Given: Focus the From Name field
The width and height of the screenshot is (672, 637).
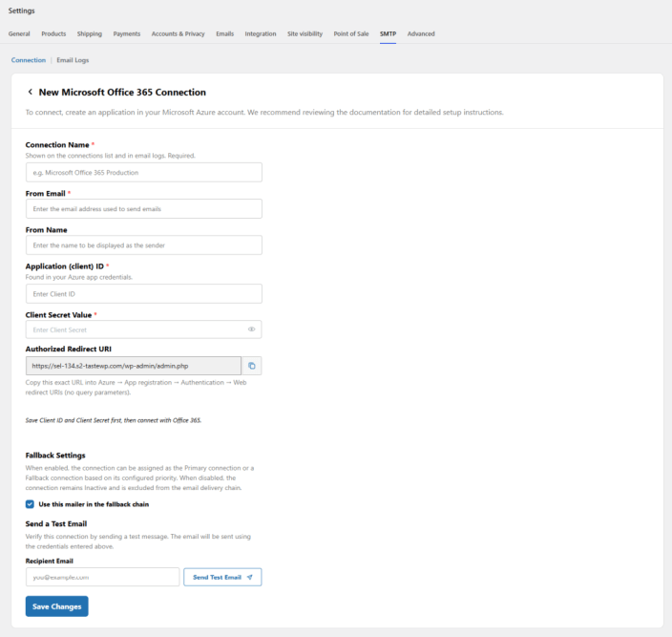Looking at the screenshot, I should 144,245.
